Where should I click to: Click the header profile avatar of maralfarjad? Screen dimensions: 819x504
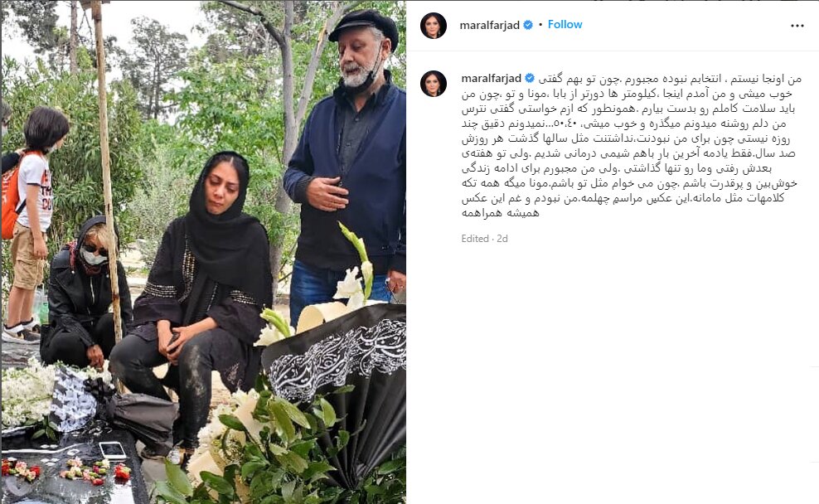point(434,25)
